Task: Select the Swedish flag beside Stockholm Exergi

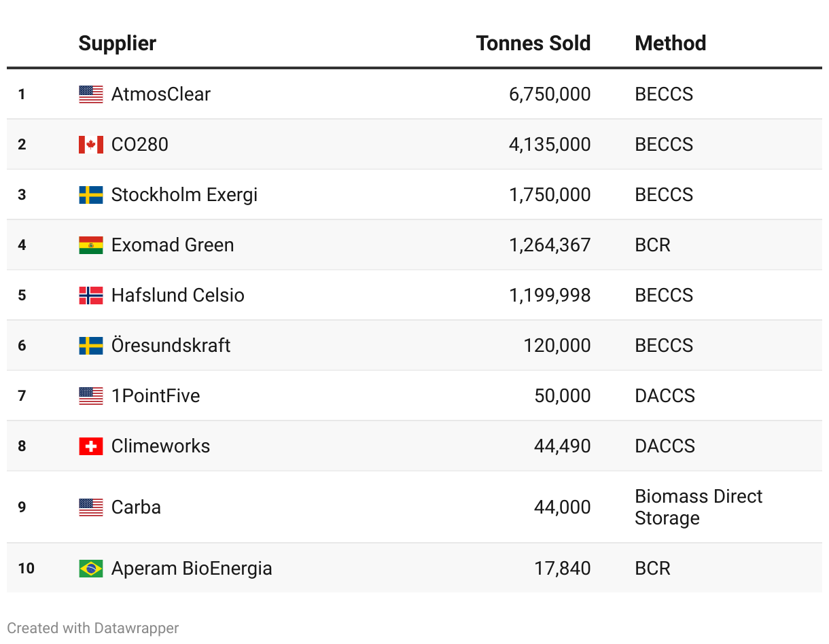Action: tap(91, 195)
